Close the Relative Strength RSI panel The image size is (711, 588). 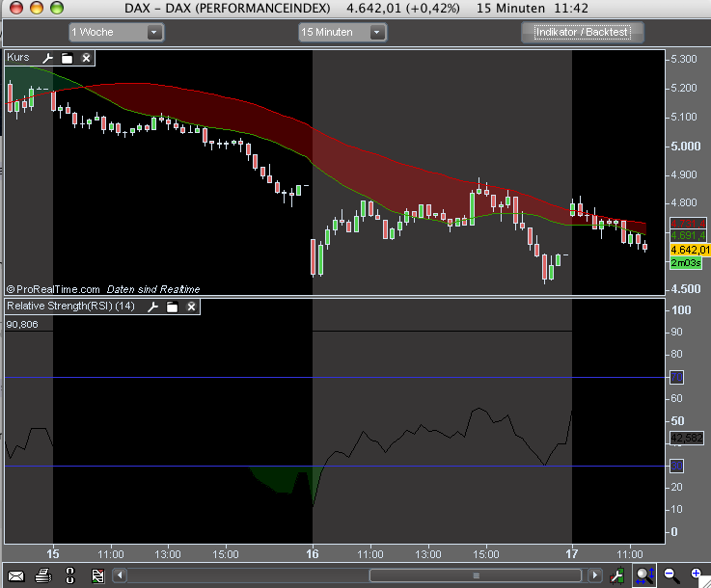pos(191,307)
